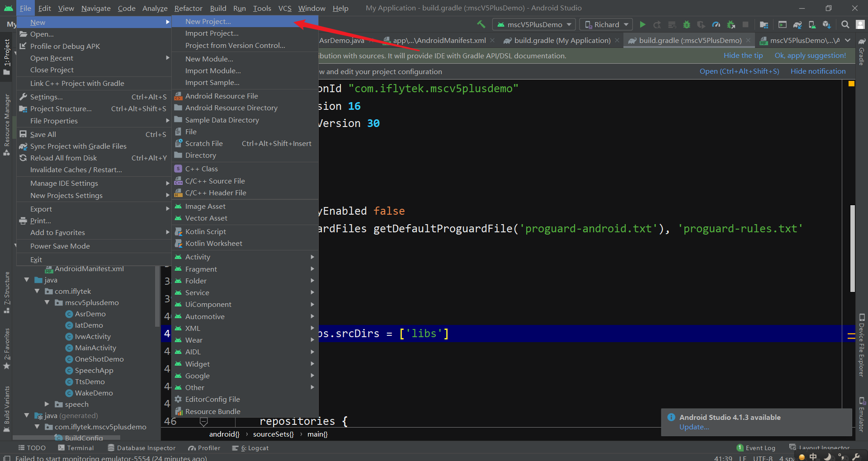The width and height of the screenshot is (868, 461).
Task: Run the app with green play button
Action: pos(642,24)
